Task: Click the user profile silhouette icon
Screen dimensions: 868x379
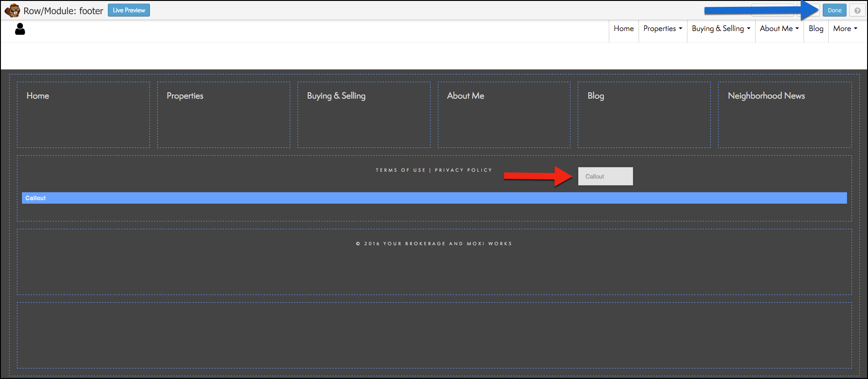Action: (x=20, y=29)
